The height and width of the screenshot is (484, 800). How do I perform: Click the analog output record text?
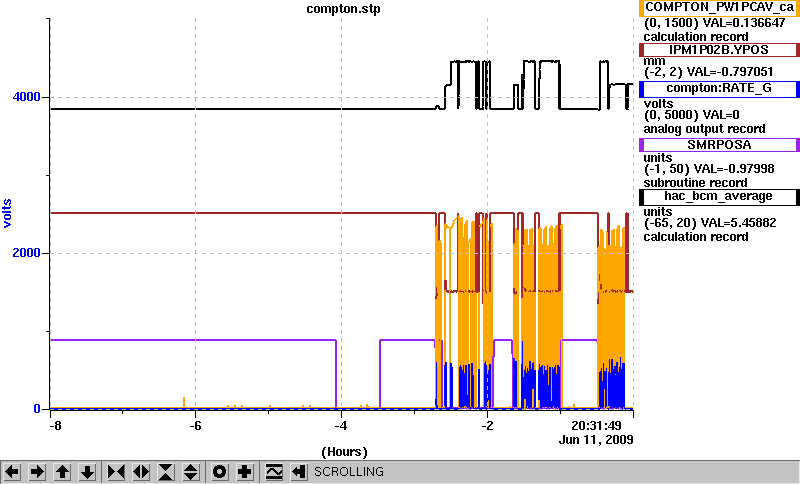point(705,129)
